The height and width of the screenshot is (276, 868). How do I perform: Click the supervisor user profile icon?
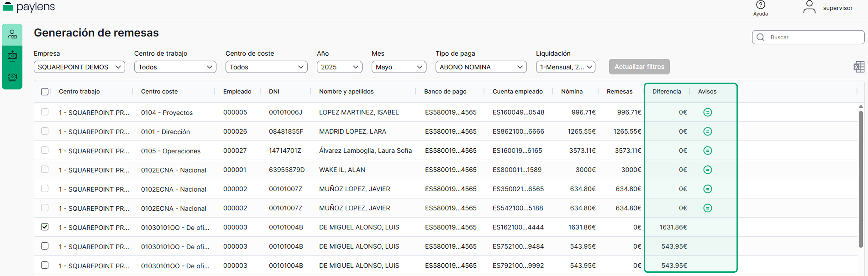click(x=809, y=7)
